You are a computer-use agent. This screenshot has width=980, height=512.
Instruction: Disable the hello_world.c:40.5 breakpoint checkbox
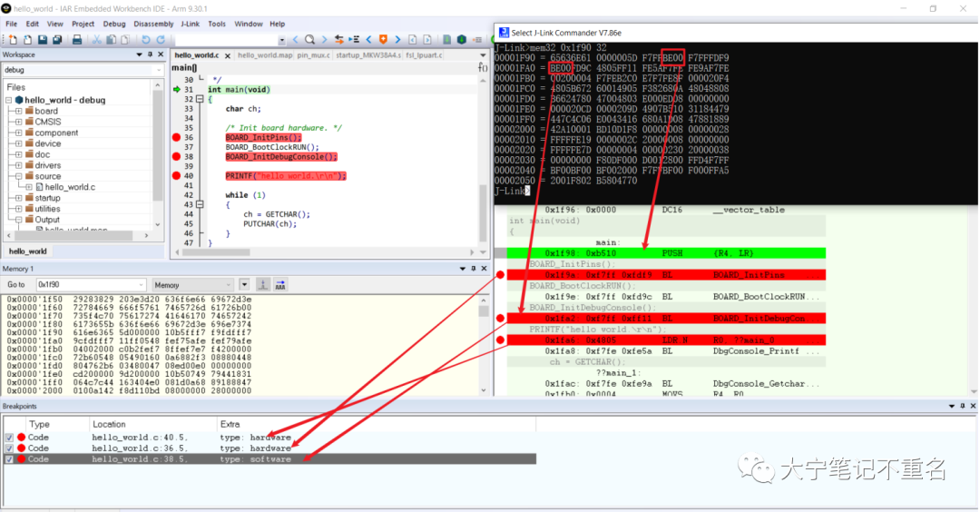[x=9, y=438]
